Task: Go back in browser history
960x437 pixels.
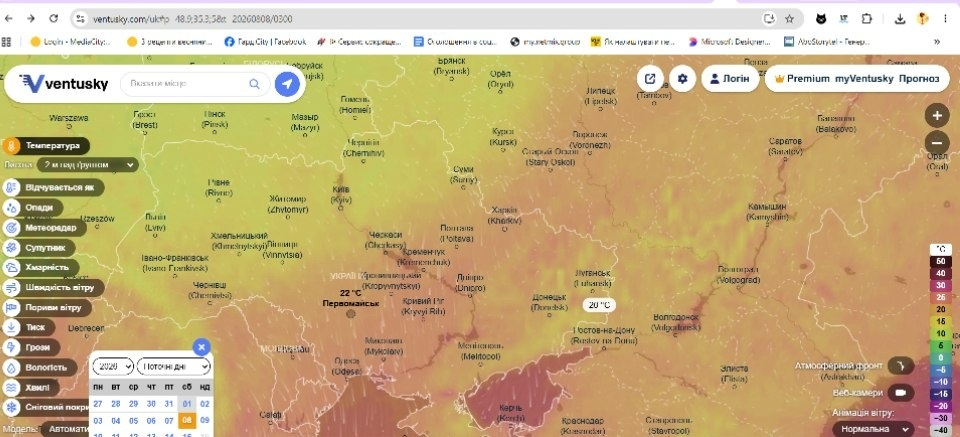Action: (9, 19)
